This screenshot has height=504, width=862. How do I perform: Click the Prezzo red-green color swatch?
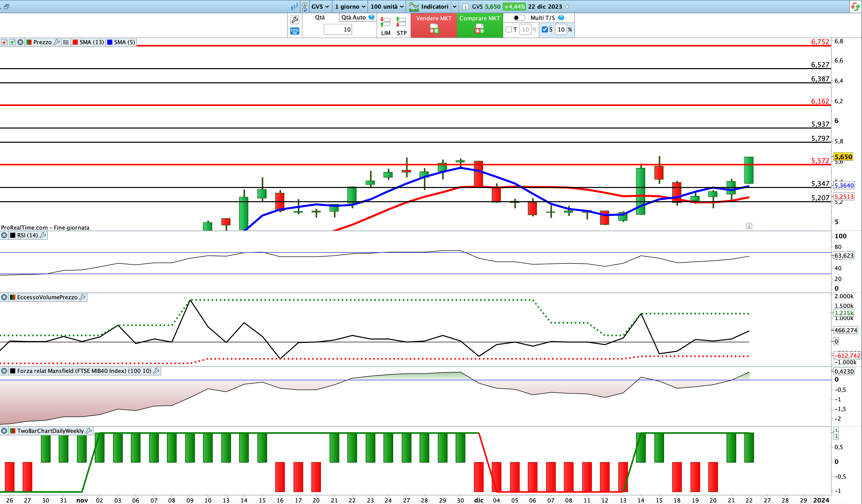pyautogui.click(x=29, y=42)
